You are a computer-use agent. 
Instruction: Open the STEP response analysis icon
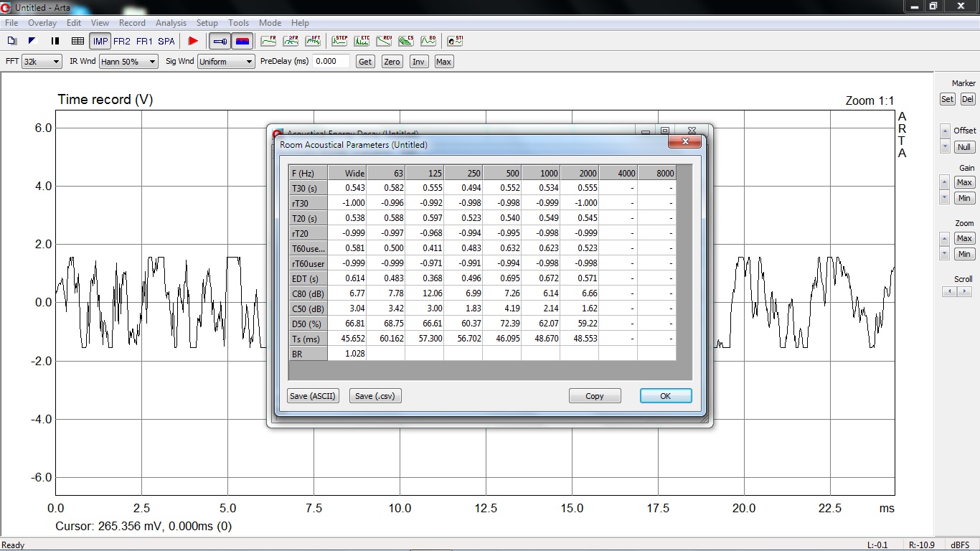(339, 41)
